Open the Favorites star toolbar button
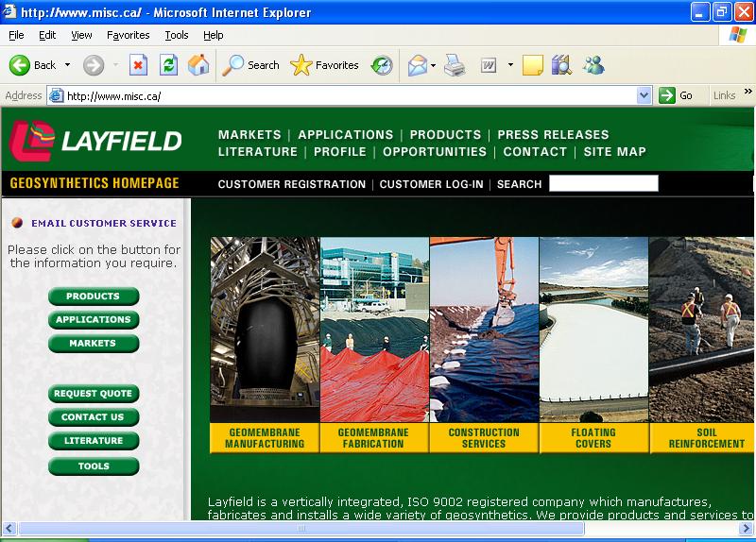Viewport: 756px width, 542px height. click(x=324, y=65)
